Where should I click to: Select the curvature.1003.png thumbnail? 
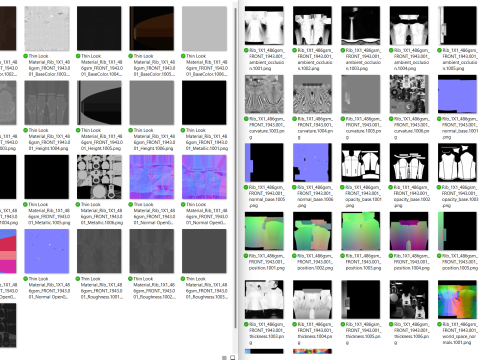(264, 94)
